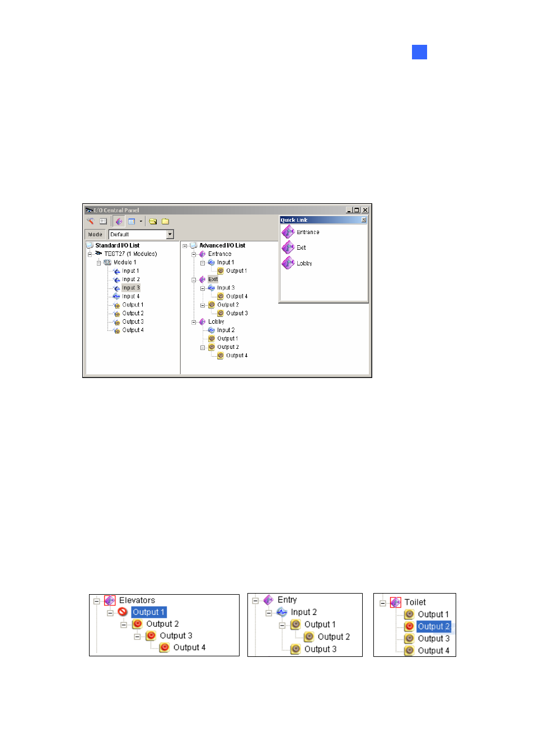Viewport: 534px width, 756px height.
Task: Click the view layout icon in the toolbar
Action: [x=132, y=221]
